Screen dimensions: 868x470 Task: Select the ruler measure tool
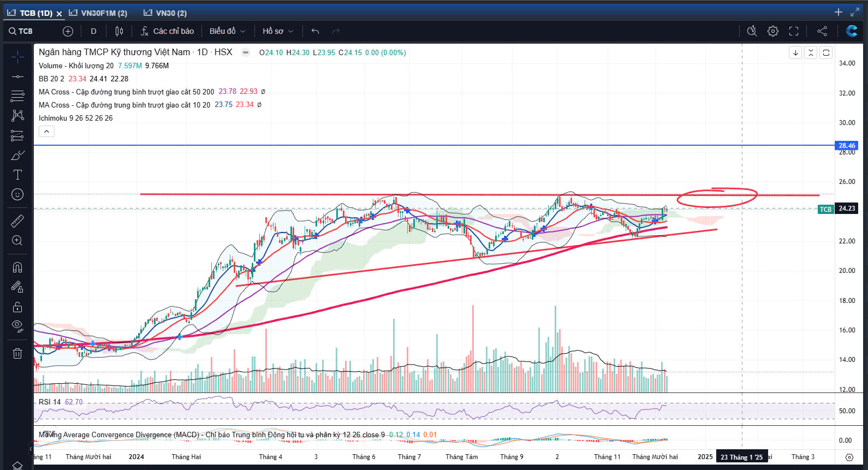tap(17, 221)
